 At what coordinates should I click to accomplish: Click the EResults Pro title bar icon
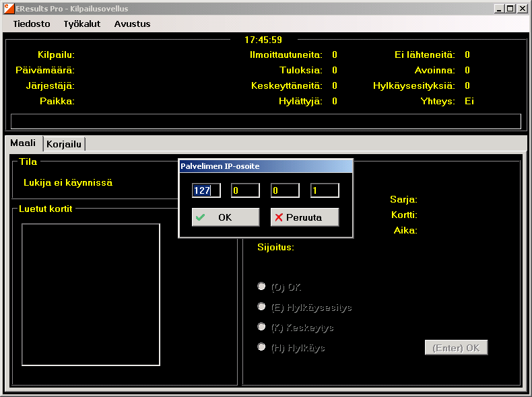(9, 9)
